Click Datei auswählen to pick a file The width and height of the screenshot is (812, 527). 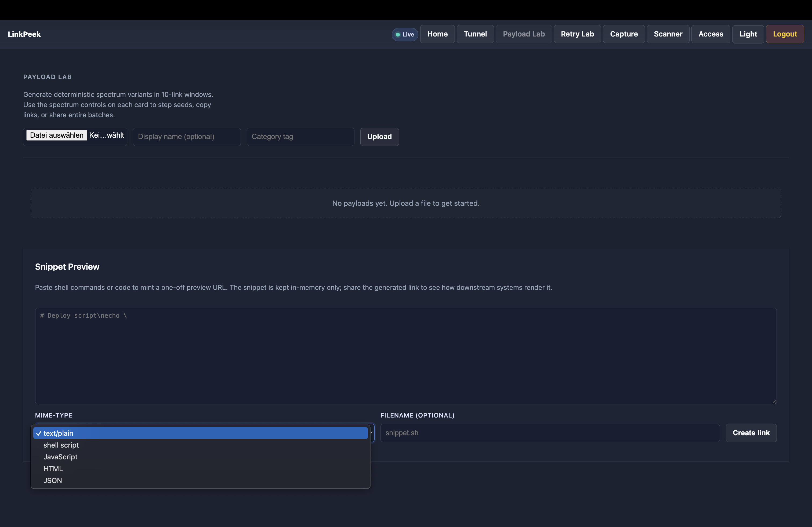[56, 135]
